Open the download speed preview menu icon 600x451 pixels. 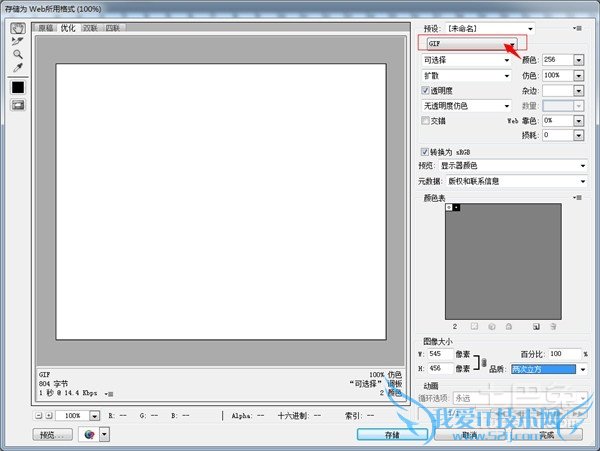(109, 394)
